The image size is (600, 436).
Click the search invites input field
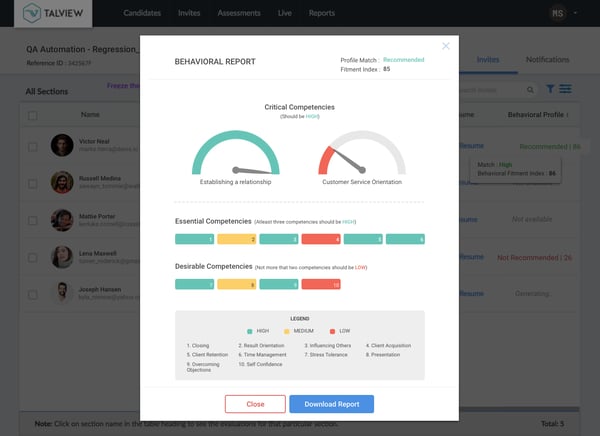click(491, 90)
